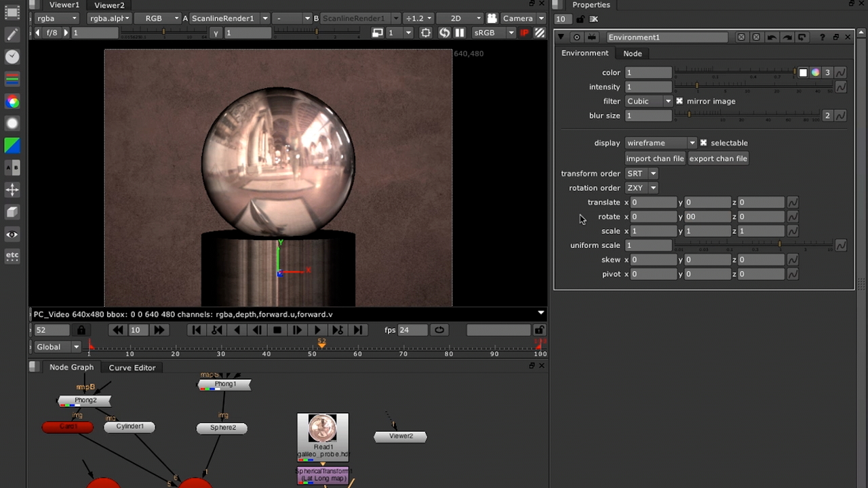Image resolution: width=868 pixels, height=488 pixels.
Task: Toggle the IP input process button
Action: (x=525, y=33)
